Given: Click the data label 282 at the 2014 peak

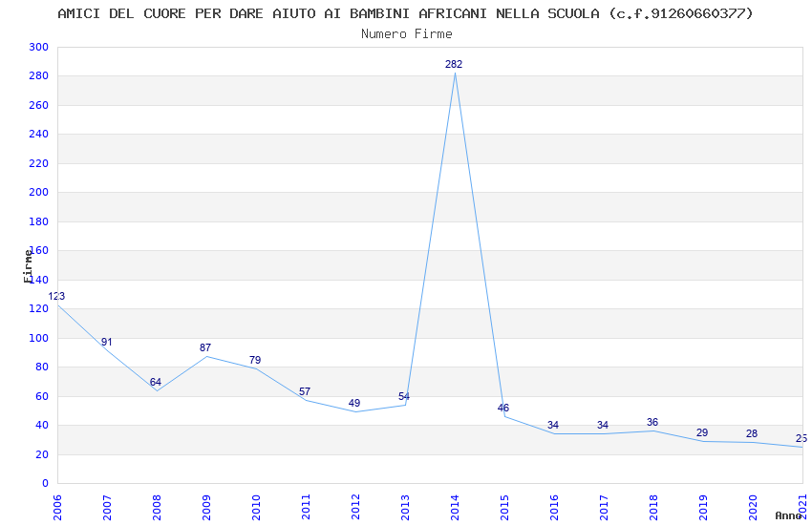Looking at the screenshot, I should (x=454, y=64).
